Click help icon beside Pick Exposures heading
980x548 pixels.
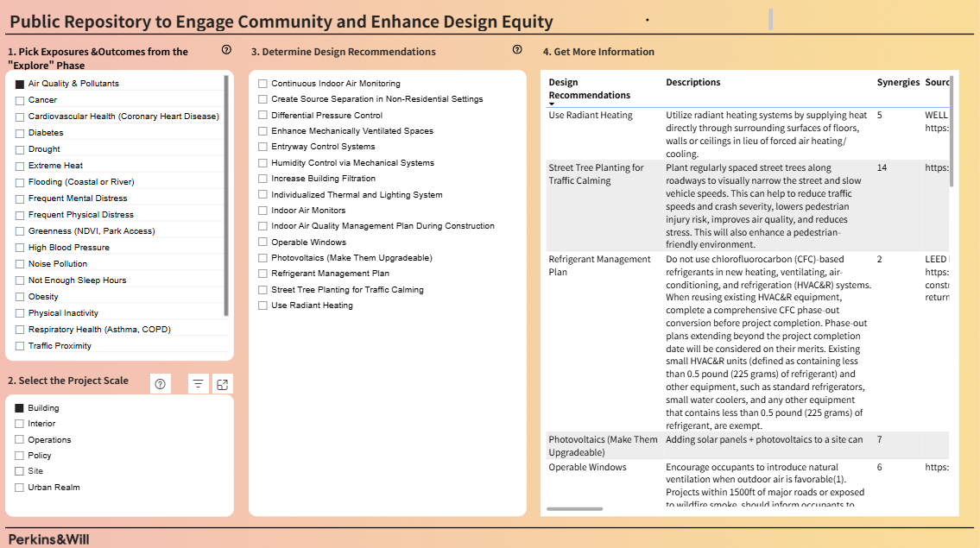[x=226, y=50]
